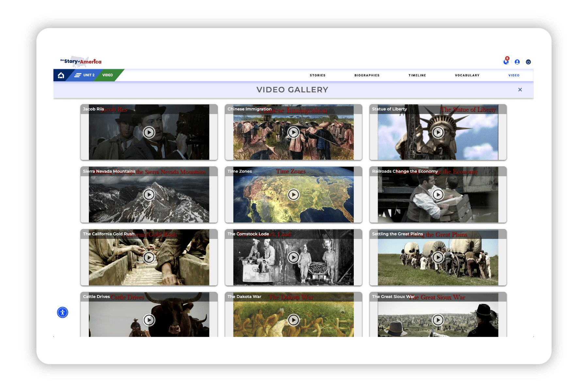The width and height of the screenshot is (588, 392).
Task: Play the Time Zones video
Action: click(x=293, y=195)
